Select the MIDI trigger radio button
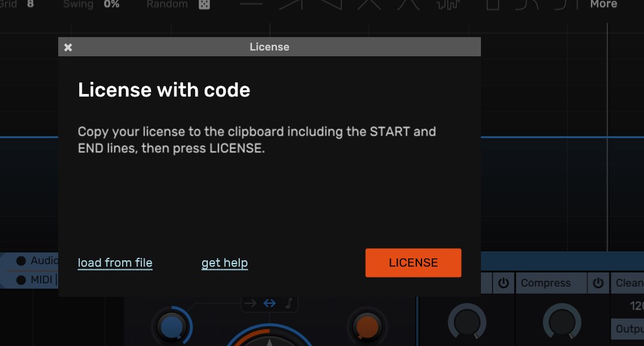Viewport: 644px width, 346px height. coord(21,280)
